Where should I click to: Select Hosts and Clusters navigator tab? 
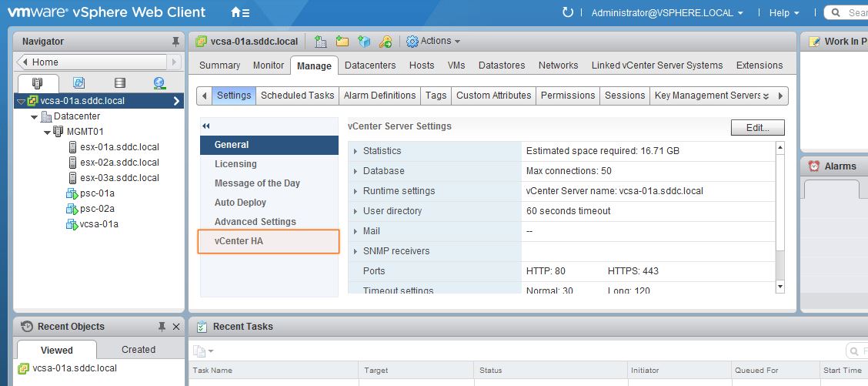(x=38, y=83)
